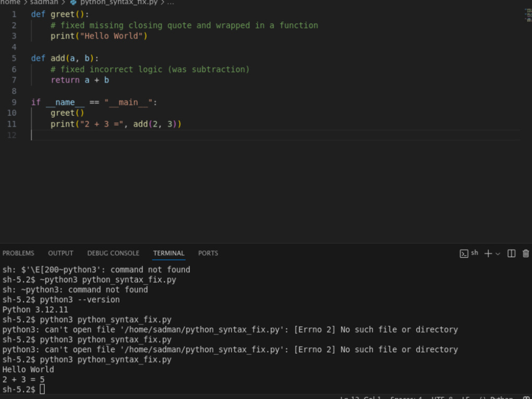This screenshot has height=399, width=532.
Task: Create a new terminal with the plus icon
Action: pos(488,253)
